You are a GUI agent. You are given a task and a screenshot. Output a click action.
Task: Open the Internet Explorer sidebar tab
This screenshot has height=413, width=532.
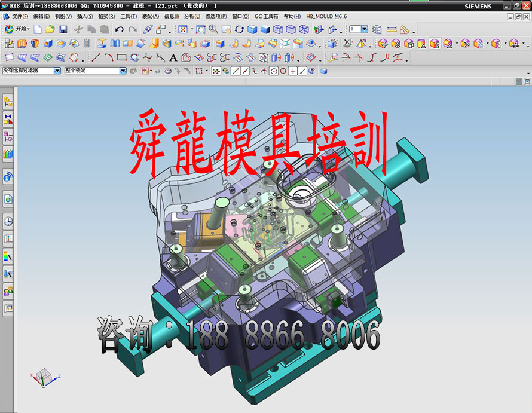8,199
